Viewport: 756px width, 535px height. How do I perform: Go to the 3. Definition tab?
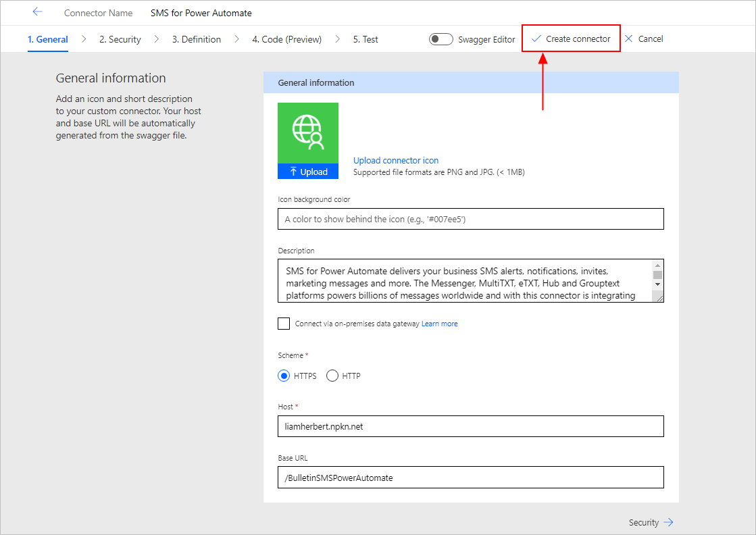pyautogui.click(x=197, y=40)
